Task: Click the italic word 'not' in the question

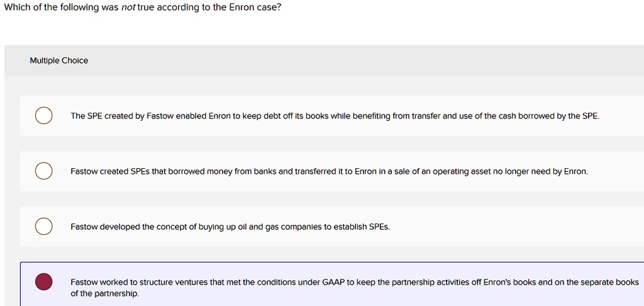Action: coord(128,8)
